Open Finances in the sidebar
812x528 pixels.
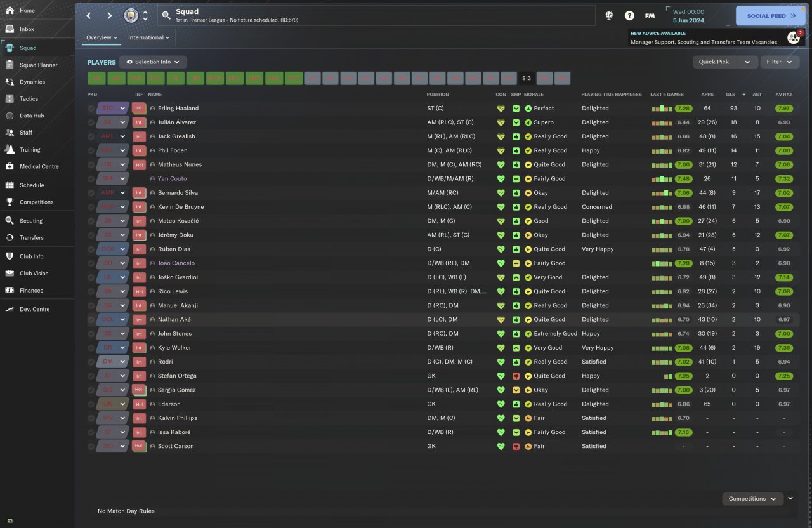(x=37, y=290)
